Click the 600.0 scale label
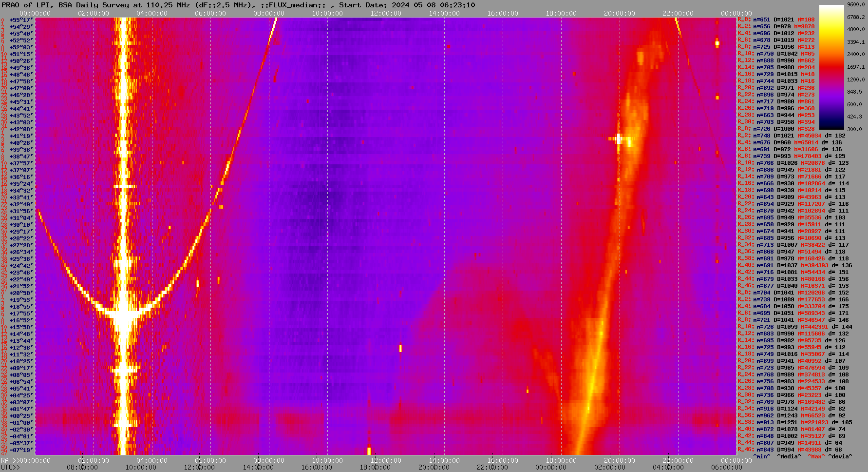This screenshot has height=472, width=868. 854,104
